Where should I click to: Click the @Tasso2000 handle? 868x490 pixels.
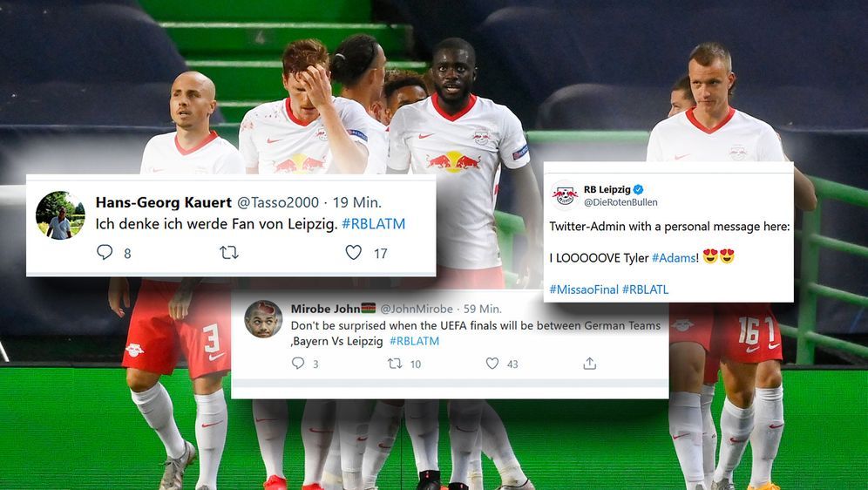(x=278, y=202)
